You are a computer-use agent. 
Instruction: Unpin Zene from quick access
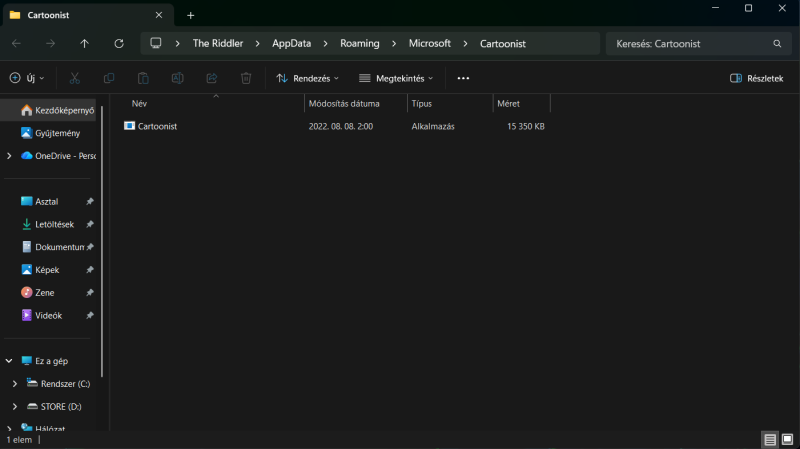[x=90, y=292]
